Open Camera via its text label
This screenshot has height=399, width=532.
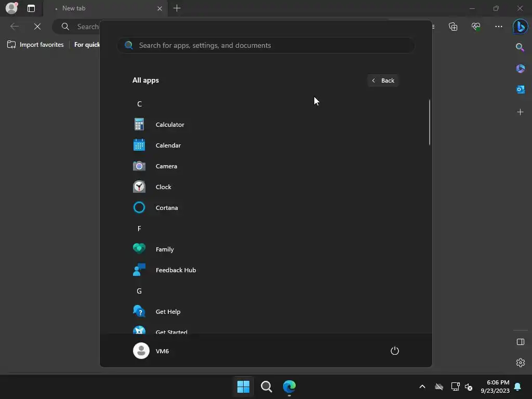[166, 166]
